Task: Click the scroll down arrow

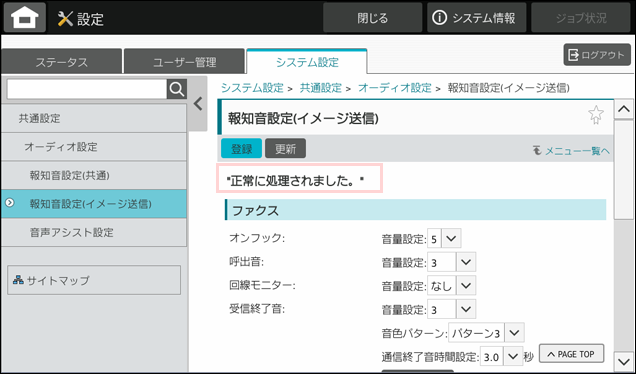Action: pyautogui.click(x=623, y=361)
